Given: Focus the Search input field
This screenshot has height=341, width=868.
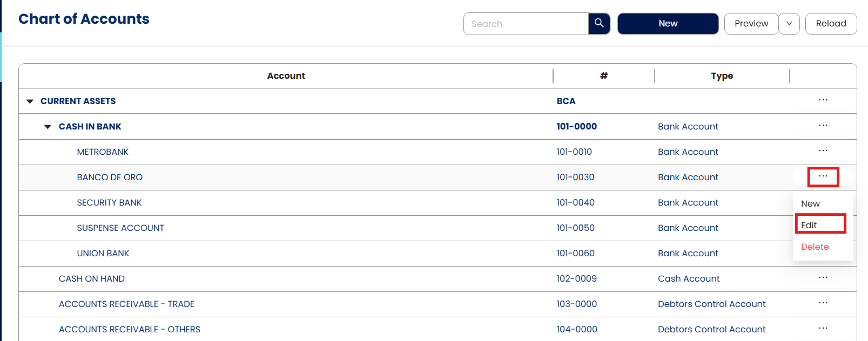Looking at the screenshot, I should [526, 24].
